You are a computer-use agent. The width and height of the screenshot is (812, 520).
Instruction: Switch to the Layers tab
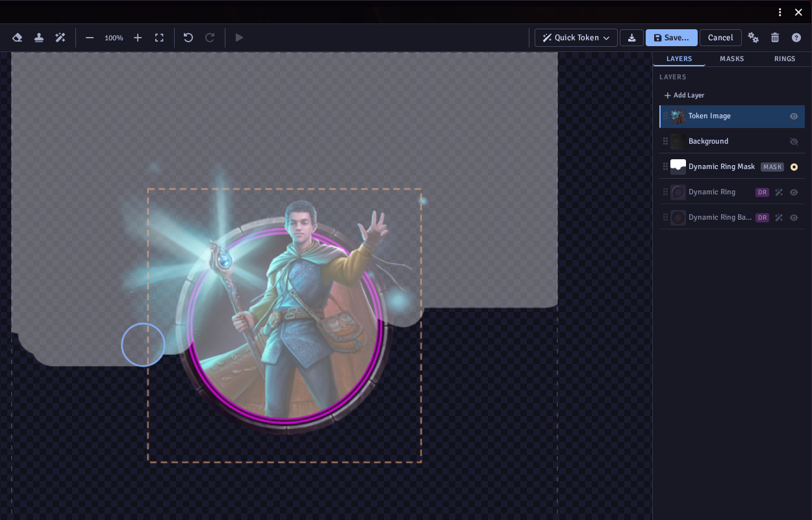(x=679, y=59)
